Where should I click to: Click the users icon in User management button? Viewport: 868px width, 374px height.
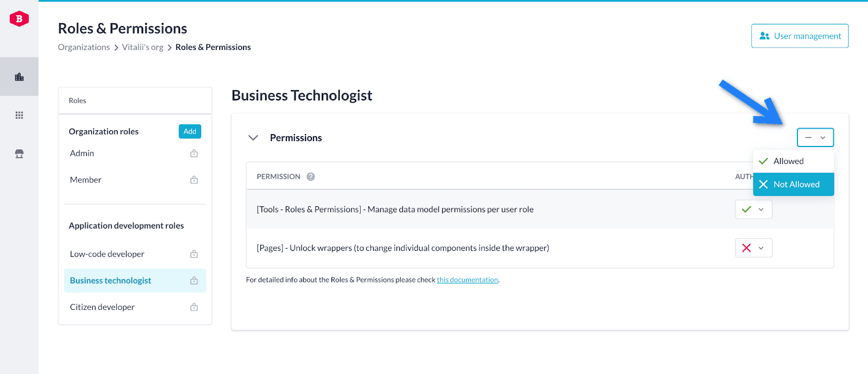(764, 36)
